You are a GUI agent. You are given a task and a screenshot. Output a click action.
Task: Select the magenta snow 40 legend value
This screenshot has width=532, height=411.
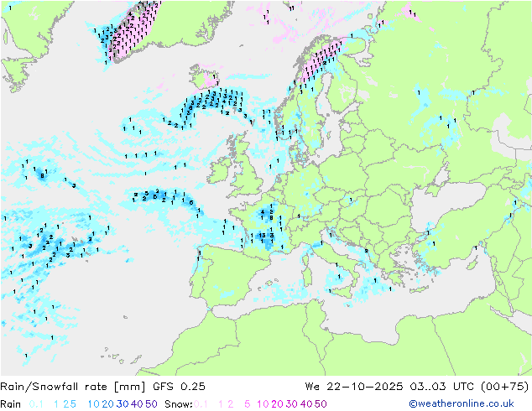coord(306,404)
